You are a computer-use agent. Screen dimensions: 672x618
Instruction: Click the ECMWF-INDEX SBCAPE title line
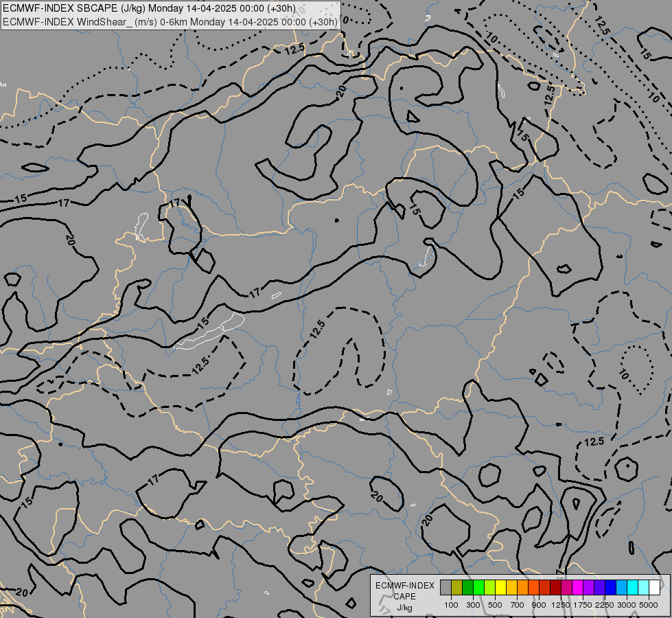149,8
